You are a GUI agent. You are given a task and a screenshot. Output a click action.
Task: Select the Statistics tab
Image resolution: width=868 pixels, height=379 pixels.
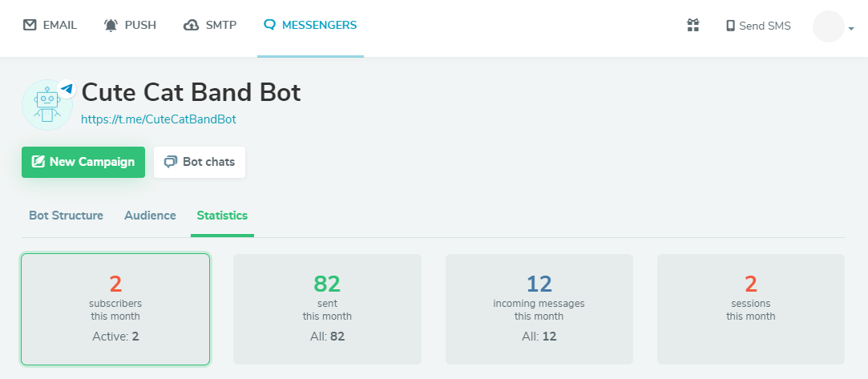222,216
